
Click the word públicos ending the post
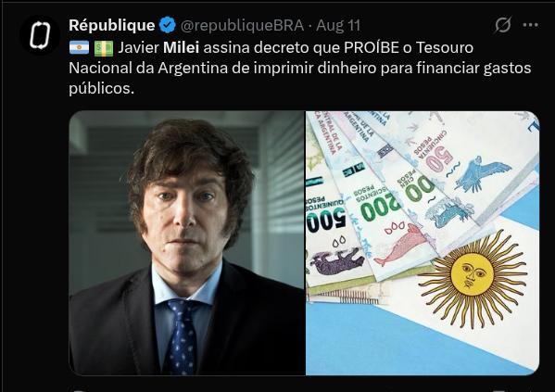tap(101, 89)
